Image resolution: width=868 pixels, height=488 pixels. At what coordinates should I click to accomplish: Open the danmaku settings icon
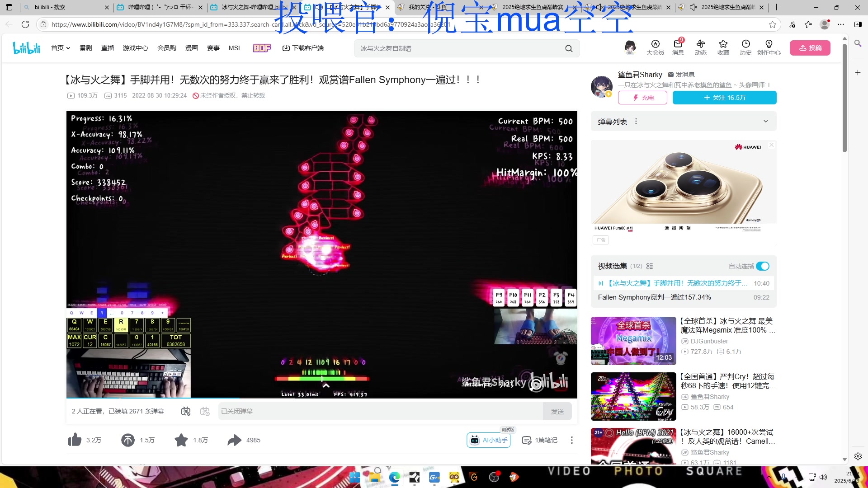[x=205, y=411]
